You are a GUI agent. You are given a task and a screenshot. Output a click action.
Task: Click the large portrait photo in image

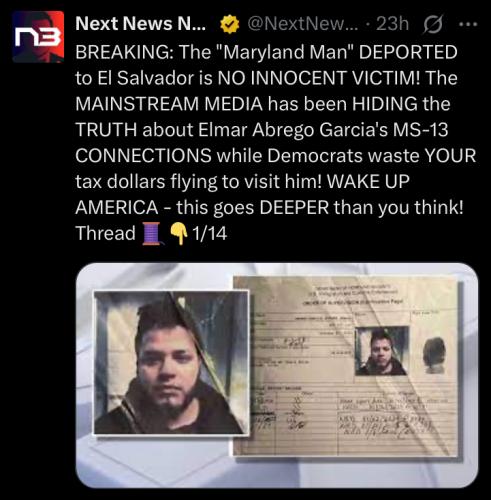pyautogui.click(x=172, y=363)
